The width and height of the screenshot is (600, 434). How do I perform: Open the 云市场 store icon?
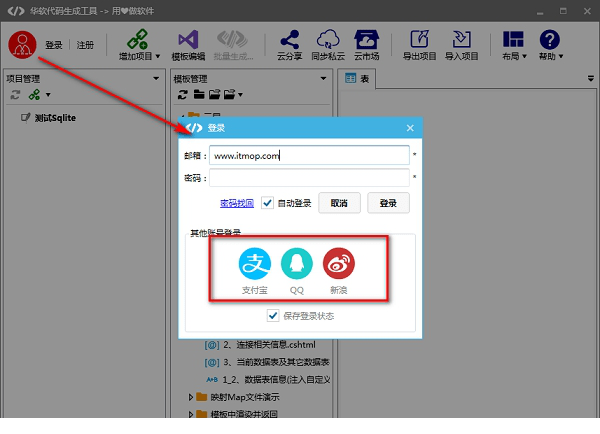(x=367, y=39)
